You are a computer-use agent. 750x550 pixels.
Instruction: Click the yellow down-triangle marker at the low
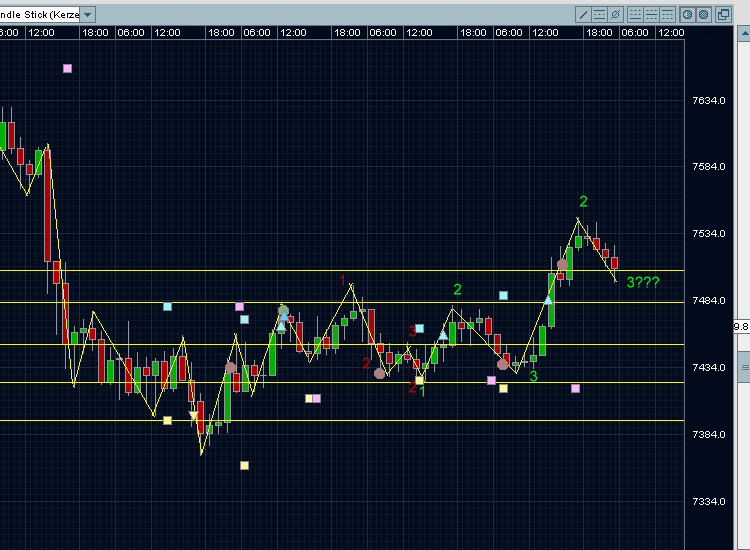point(194,415)
